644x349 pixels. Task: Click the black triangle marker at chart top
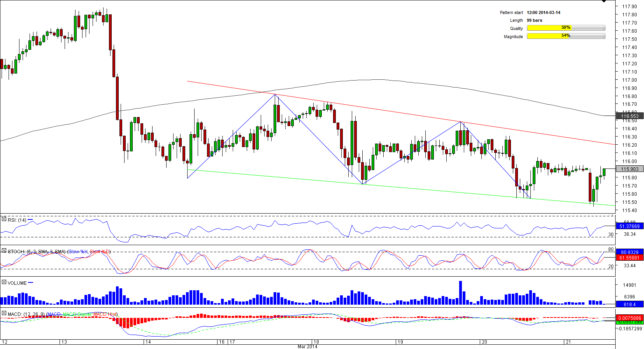click(x=604, y=1)
